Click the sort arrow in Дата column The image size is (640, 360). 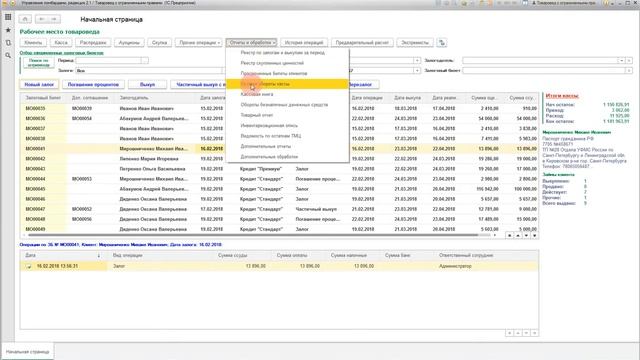pos(99,256)
